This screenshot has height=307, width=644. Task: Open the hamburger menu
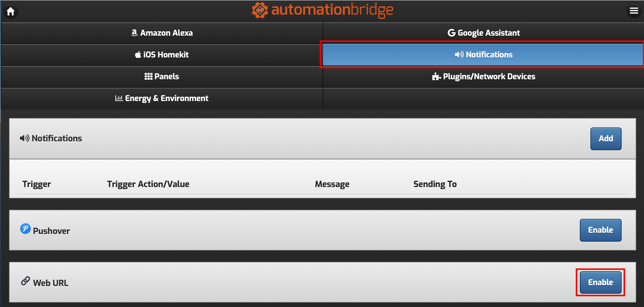click(634, 11)
